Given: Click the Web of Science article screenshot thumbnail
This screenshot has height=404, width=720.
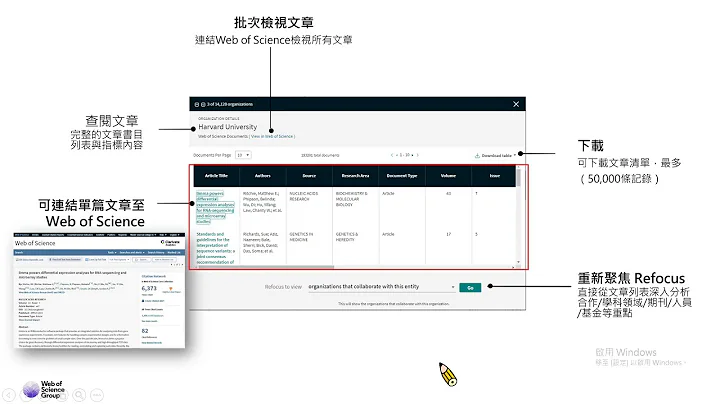Looking at the screenshot, I should (x=99, y=291).
